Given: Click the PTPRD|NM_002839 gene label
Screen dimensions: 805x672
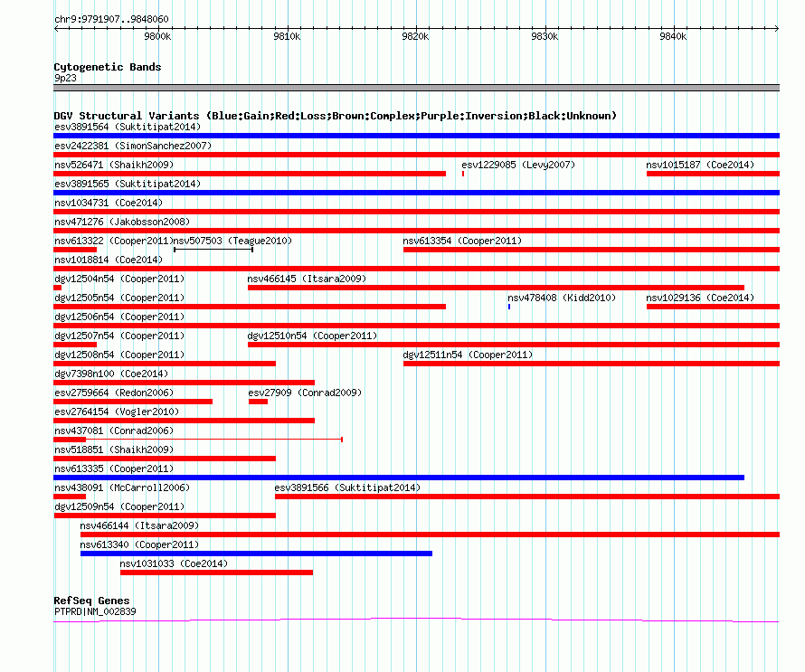Looking at the screenshot, I should coord(95,611).
